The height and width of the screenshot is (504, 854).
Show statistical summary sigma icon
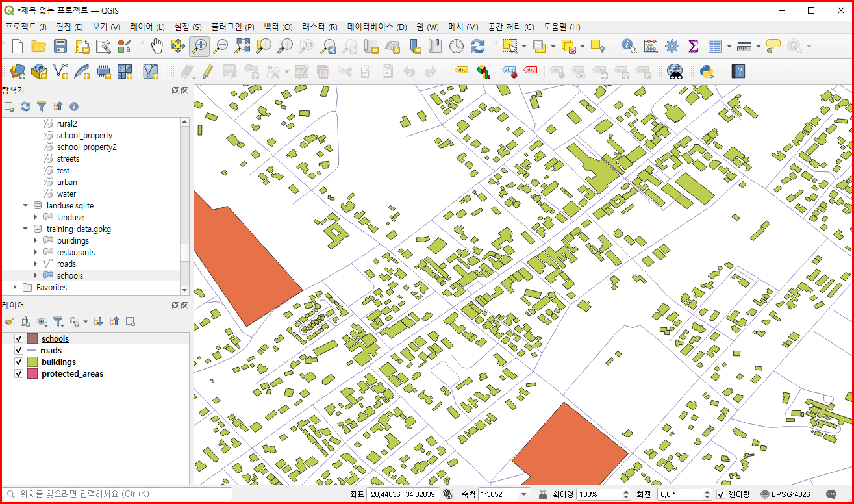[693, 46]
